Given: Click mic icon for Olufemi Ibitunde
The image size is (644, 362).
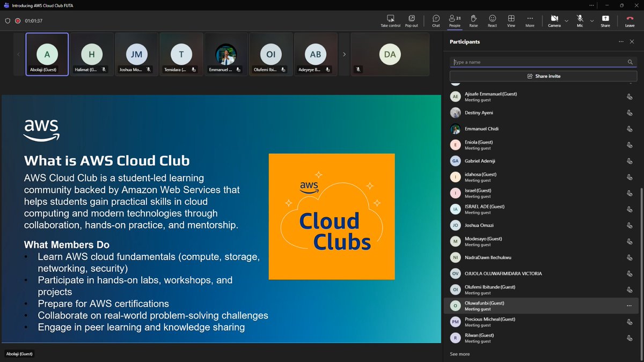Looking at the screenshot, I should pos(629,290).
